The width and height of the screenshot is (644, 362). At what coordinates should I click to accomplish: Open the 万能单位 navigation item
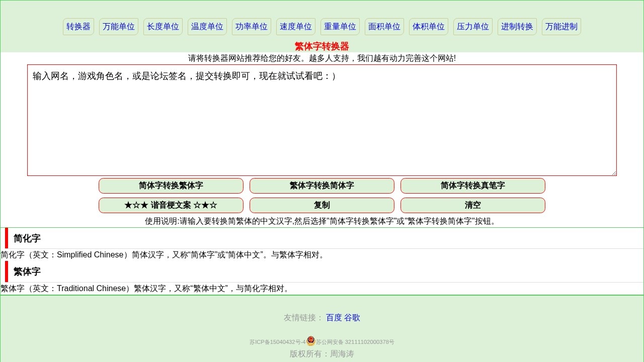(x=118, y=26)
